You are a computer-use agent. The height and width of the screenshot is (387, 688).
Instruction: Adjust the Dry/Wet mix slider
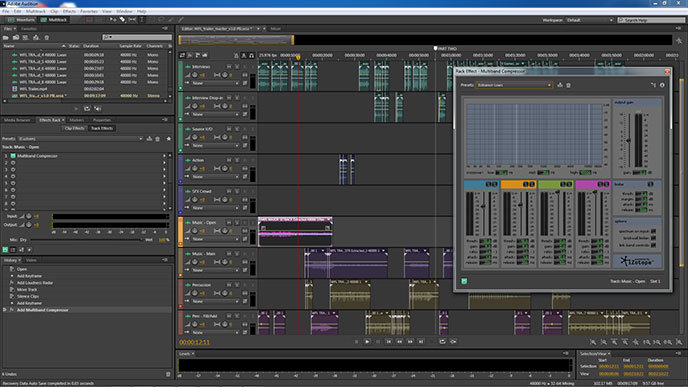pyautogui.click(x=86, y=240)
